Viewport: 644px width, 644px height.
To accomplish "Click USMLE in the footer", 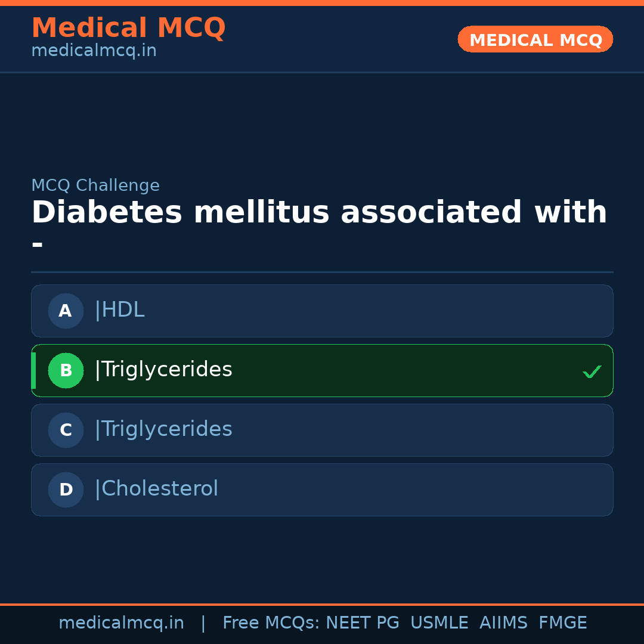I will [x=439, y=623].
